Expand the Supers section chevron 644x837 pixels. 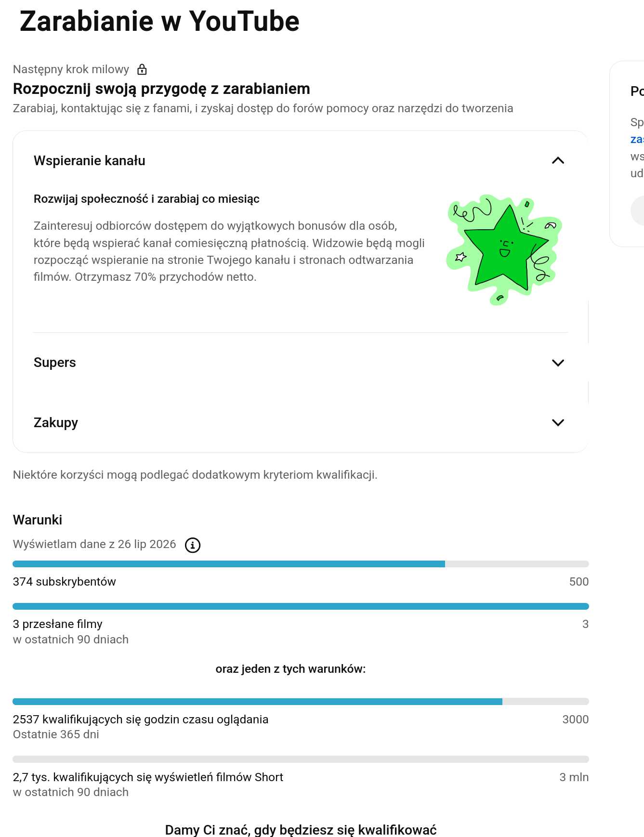(x=558, y=363)
